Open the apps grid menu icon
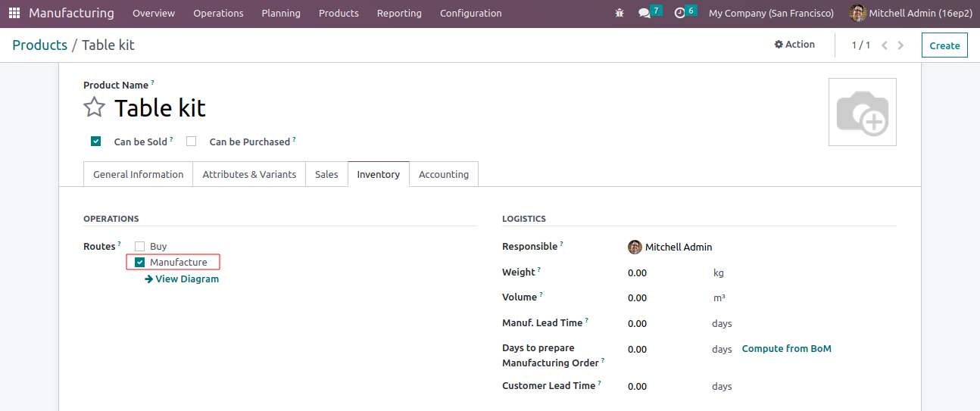The height and width of the screenshot is (411, 980). [14, 13]
